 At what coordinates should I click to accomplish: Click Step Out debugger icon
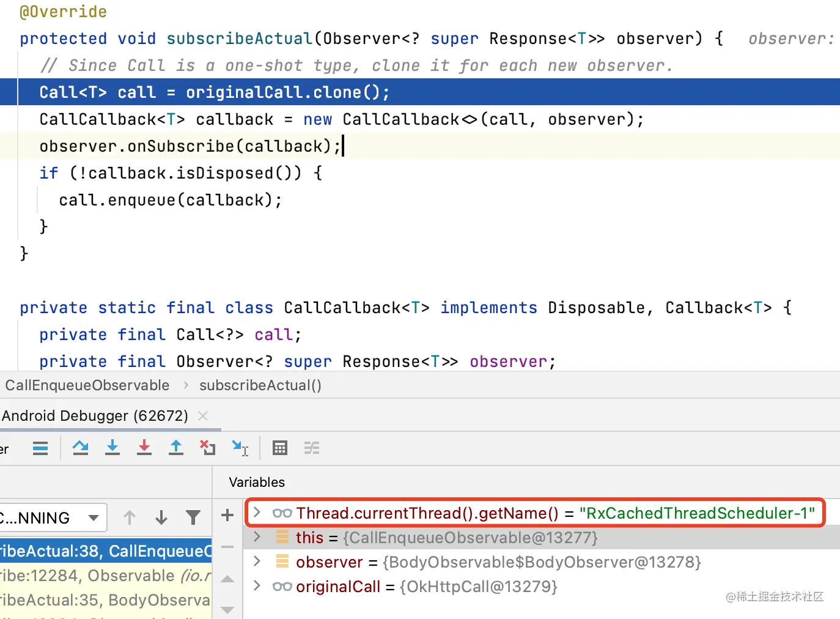point(176,448)
